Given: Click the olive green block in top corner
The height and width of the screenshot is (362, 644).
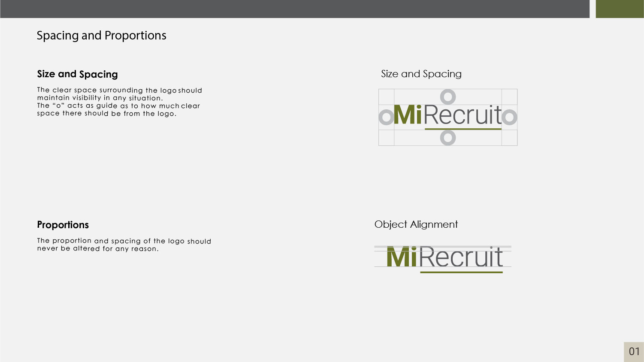Looking at the screenshot, I should pyautogui.click(x=620, y=9).
